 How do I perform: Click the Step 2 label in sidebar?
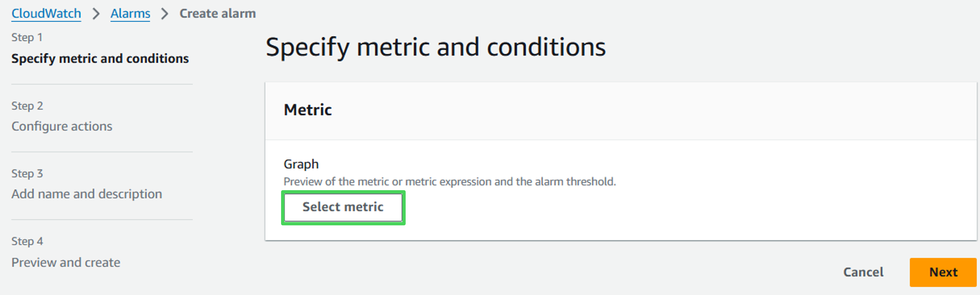(27, 106)
